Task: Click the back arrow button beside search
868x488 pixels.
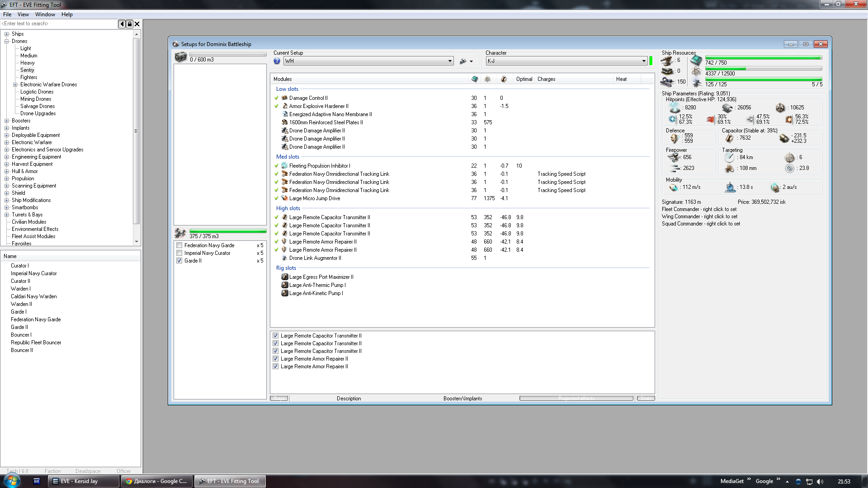Action: click(x=122, y=24)
